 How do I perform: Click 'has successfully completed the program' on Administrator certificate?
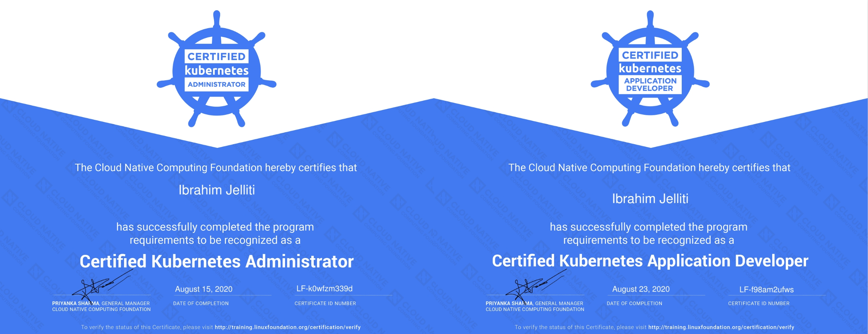[x=215, y=227]
